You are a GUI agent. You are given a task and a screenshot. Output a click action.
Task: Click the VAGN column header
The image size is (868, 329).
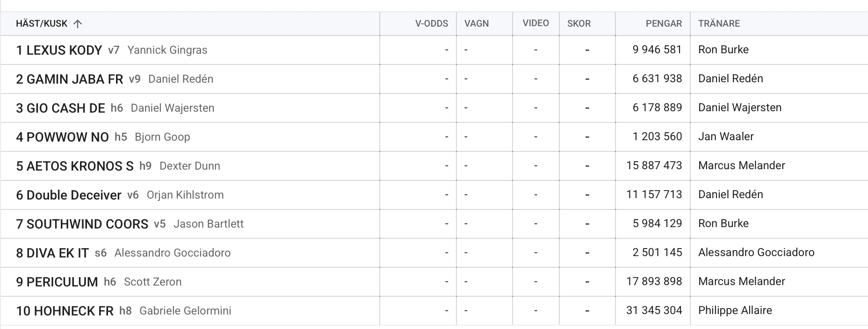click(x=477, y=23)
